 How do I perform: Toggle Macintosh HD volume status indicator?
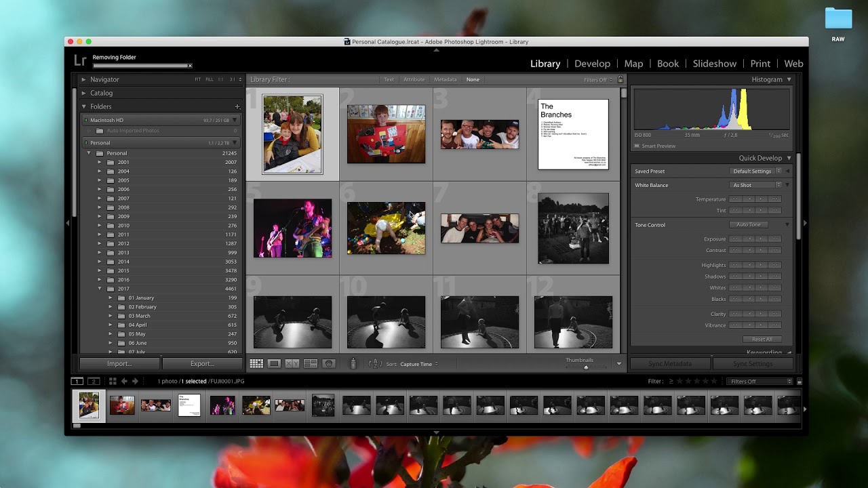tap(86, 120)
